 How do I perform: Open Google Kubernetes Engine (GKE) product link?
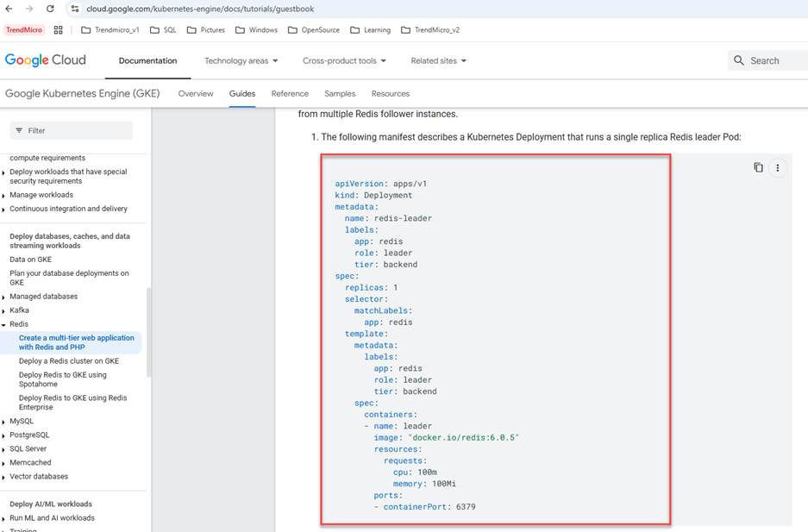(83, 93)
